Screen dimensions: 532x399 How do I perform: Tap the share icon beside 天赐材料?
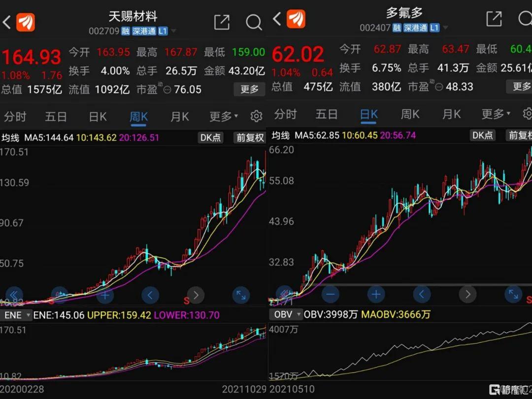[x=222, y=22]
